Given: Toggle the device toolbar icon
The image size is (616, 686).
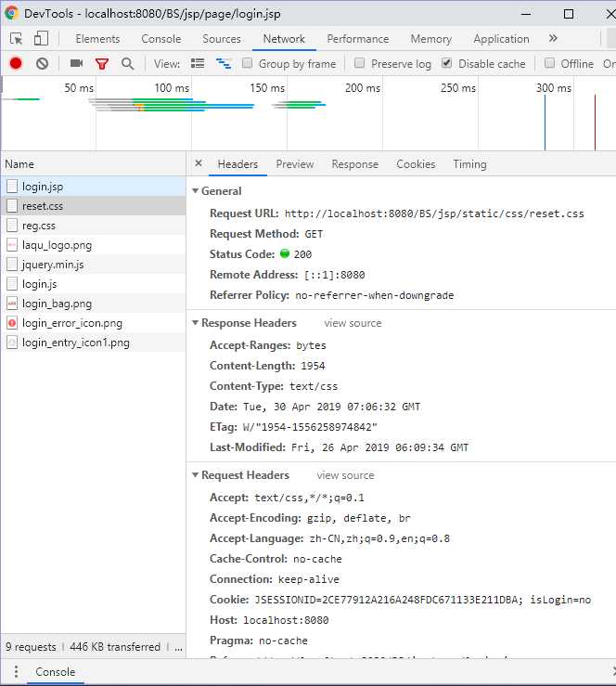Looking at the screenshot, I should click(41, 38).
